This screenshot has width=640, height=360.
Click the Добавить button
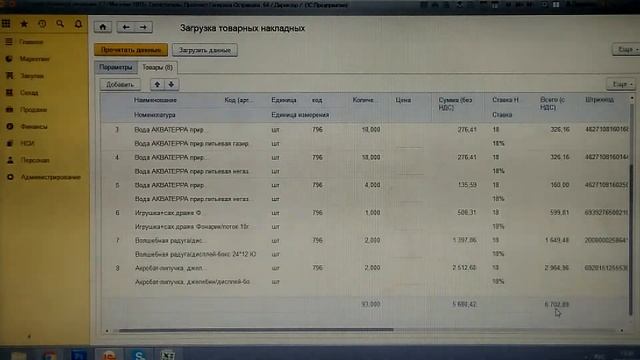pos(120,84)
